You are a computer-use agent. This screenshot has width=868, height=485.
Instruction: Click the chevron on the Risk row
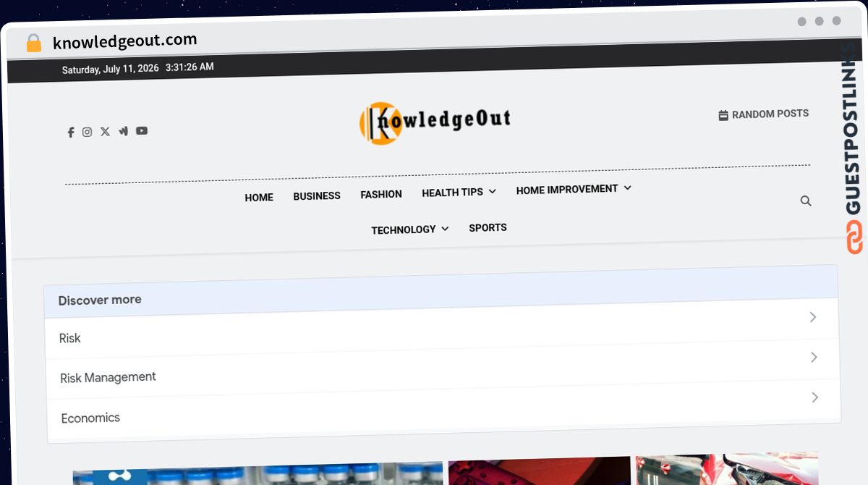coord(813,317)
